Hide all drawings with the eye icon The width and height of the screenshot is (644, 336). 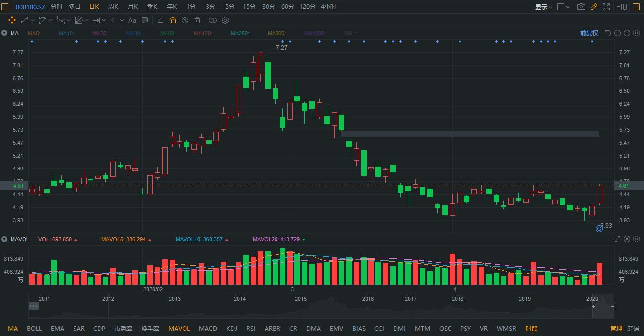(x=185, y=20)
